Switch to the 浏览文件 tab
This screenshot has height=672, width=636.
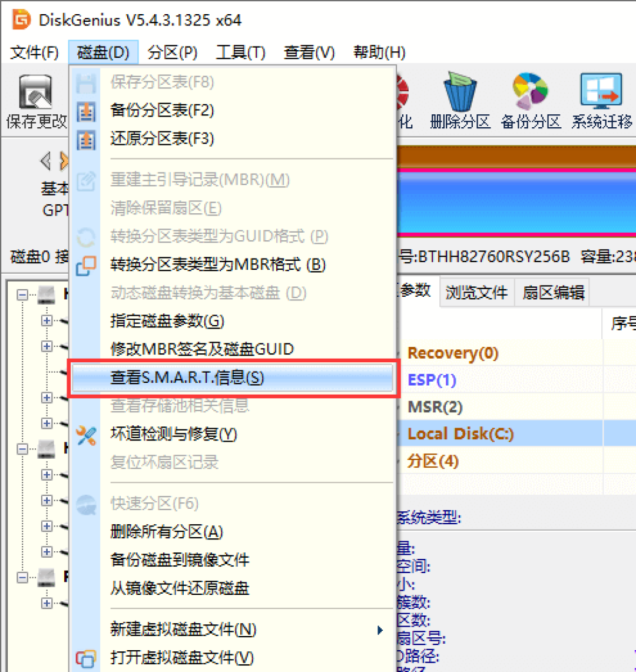click(476, 293)
